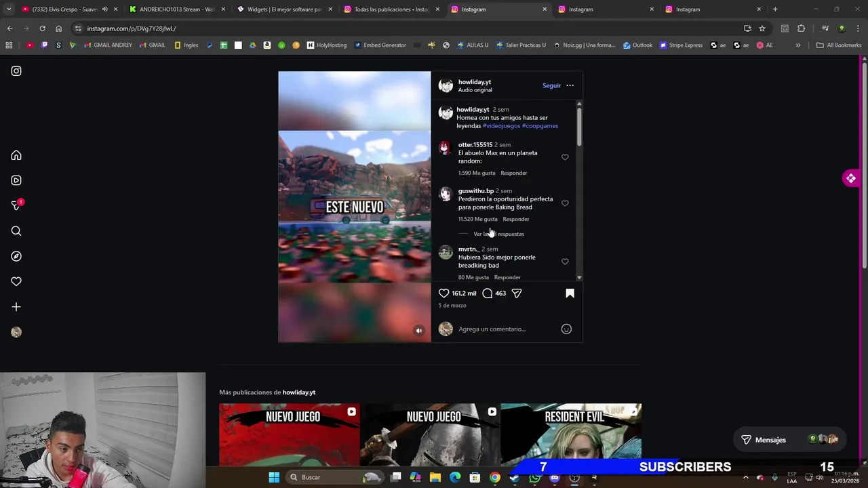The width and height of the screenshot is (868, 488).
Task: Share the post with the paper plane icon
Action: tap(517, 293)
